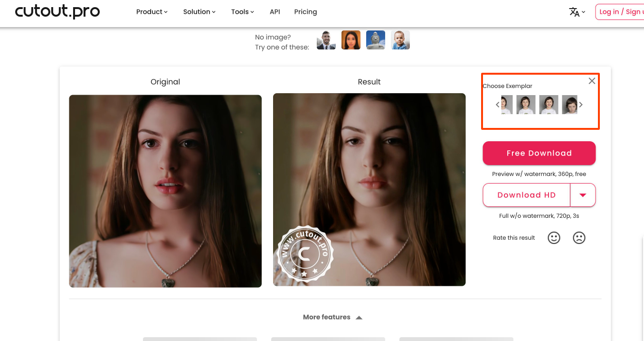Click the "Rate this result" label

[514, 238]
